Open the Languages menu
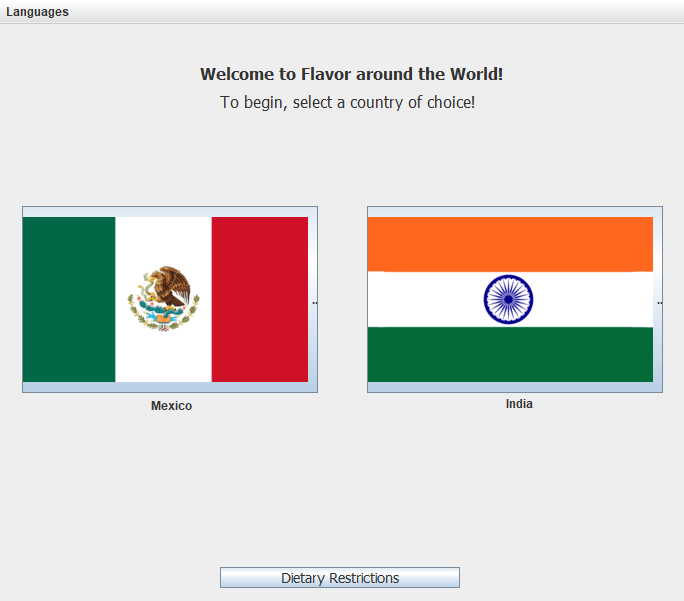The image size is (684, 601). [37, 12]
